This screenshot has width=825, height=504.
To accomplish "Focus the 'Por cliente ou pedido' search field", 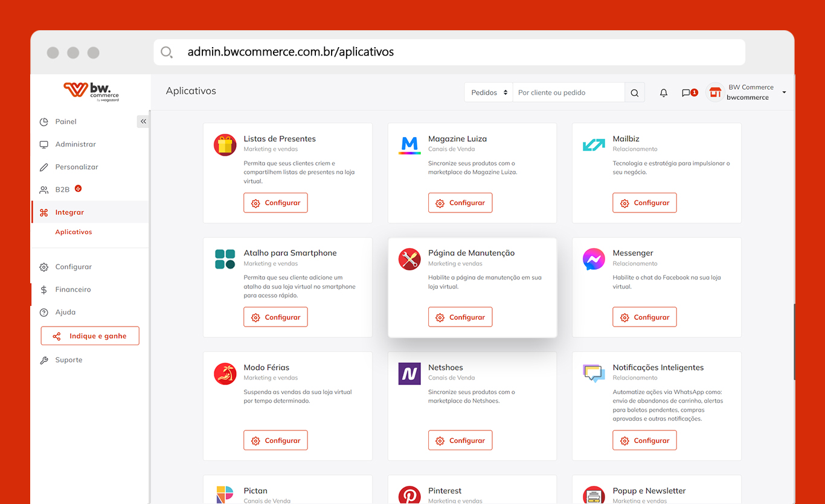I will (x=568, y=92).
